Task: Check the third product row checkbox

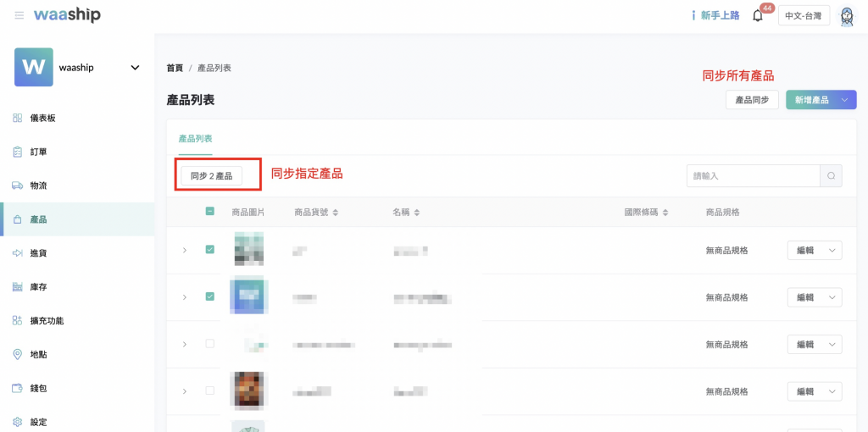Action: tap(210, 344)
